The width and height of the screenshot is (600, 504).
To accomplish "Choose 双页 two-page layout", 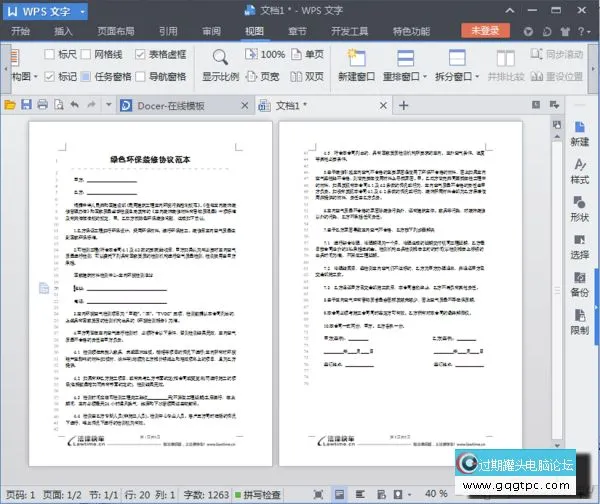I will point(308,76).
